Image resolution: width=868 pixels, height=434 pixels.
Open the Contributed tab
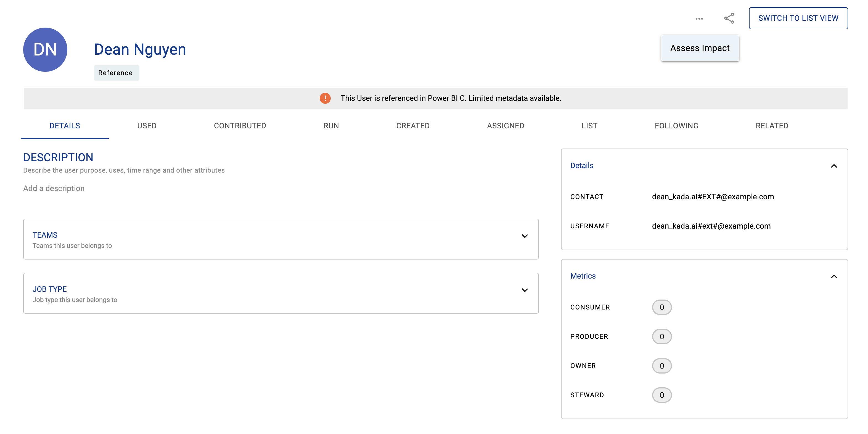(240, 126)
